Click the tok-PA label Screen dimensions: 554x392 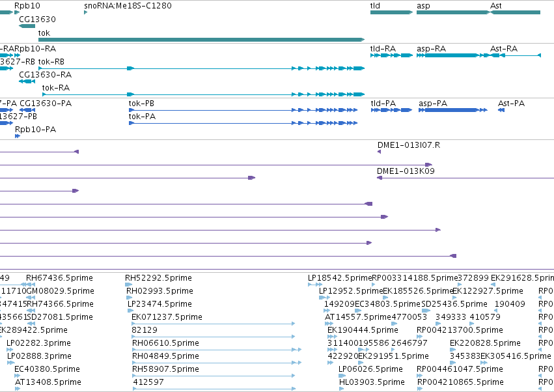click(x=142, y=117)
